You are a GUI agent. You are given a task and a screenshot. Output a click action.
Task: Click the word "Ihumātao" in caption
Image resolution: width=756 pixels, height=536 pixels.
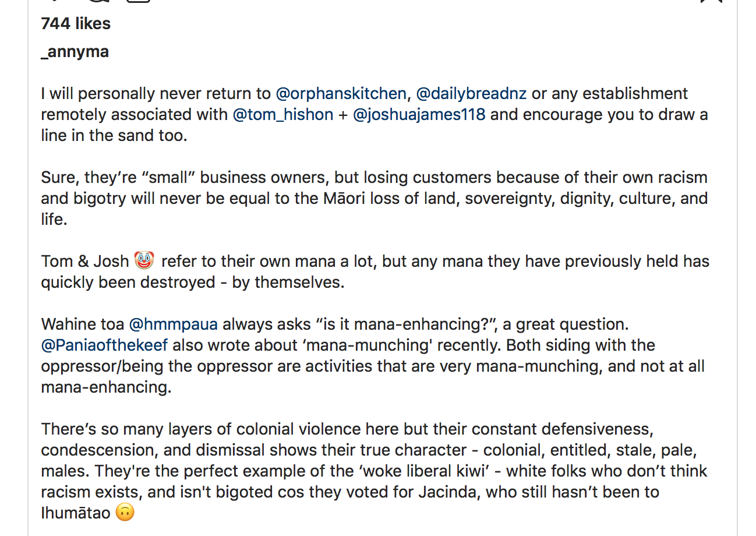click(x=75, y=513)
